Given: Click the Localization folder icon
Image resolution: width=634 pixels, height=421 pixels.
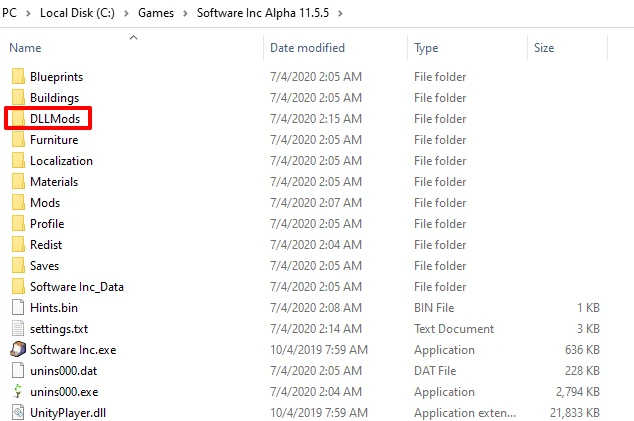Looking at the screenshot, I should [x=18, y=161].
